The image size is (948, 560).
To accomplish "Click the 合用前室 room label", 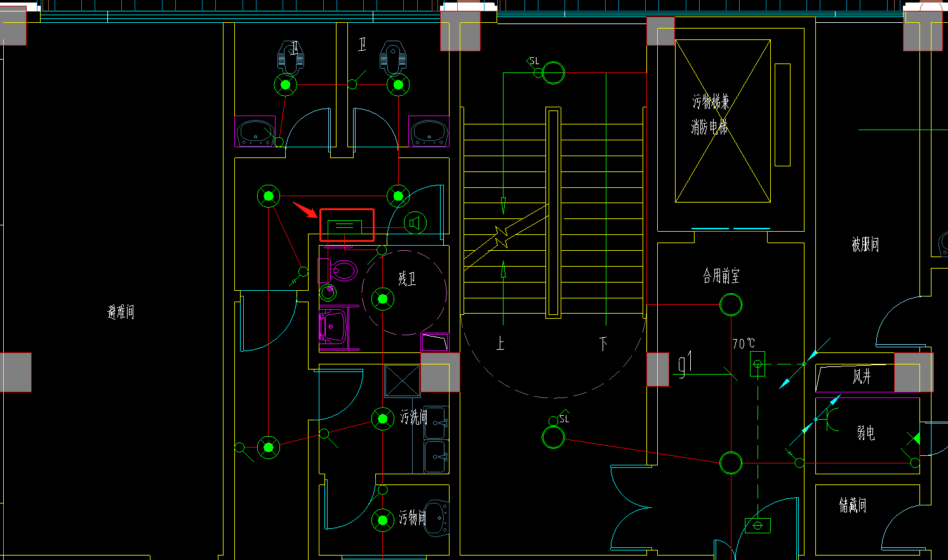I will point(721,276).
